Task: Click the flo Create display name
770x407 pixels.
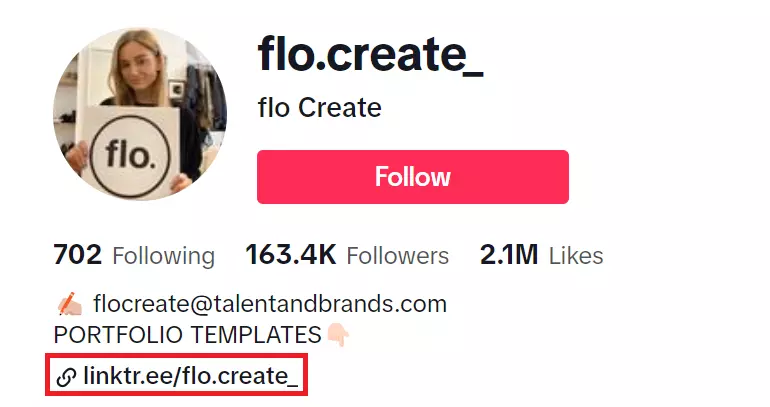Action: pos(319,107)
